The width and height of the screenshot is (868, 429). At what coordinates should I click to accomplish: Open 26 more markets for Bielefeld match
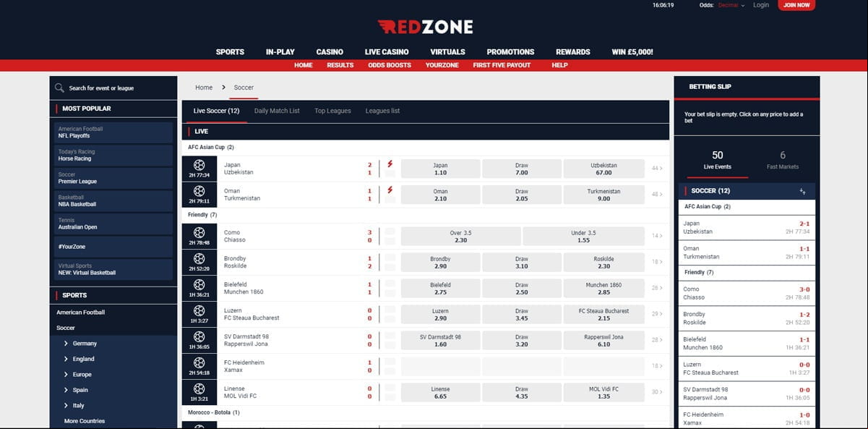657,288
